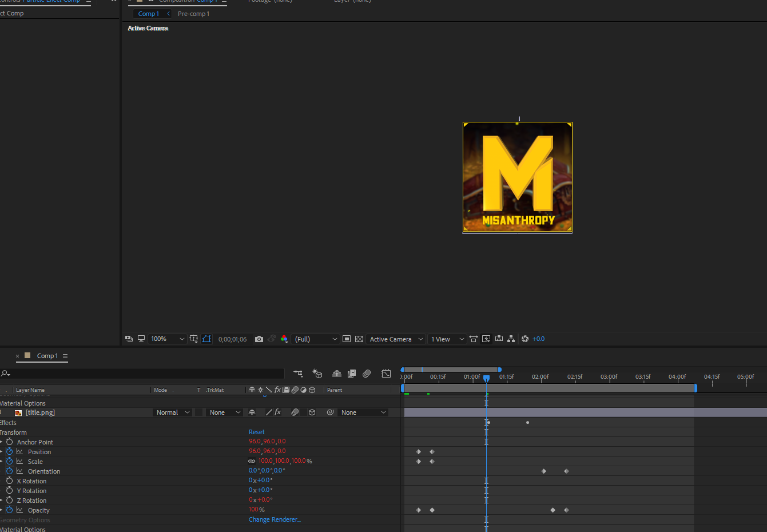
Task: Click Change Renderer link
Action: tap(275, 519)
